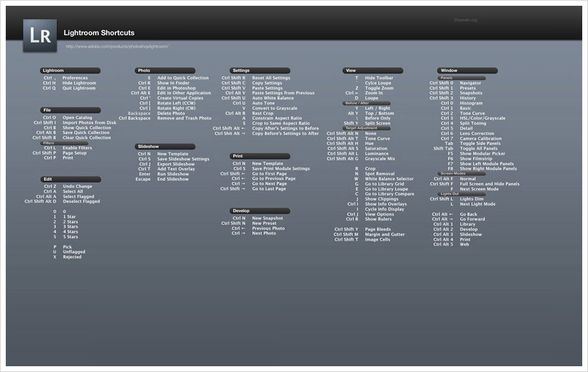The width and height of the screenshot is (588, 372).
Task: Click "Create Virtual Copies" entry
Action: (180, 98)
